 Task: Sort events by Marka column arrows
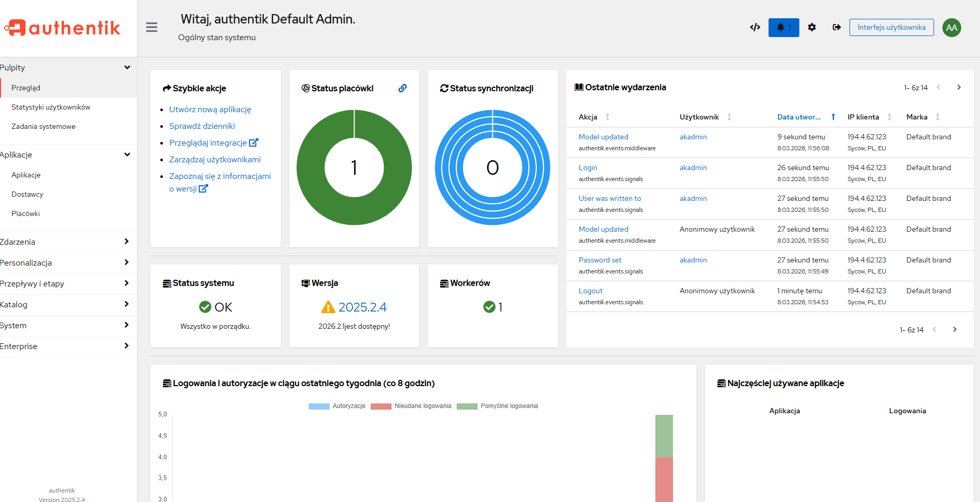pos(938,117)
